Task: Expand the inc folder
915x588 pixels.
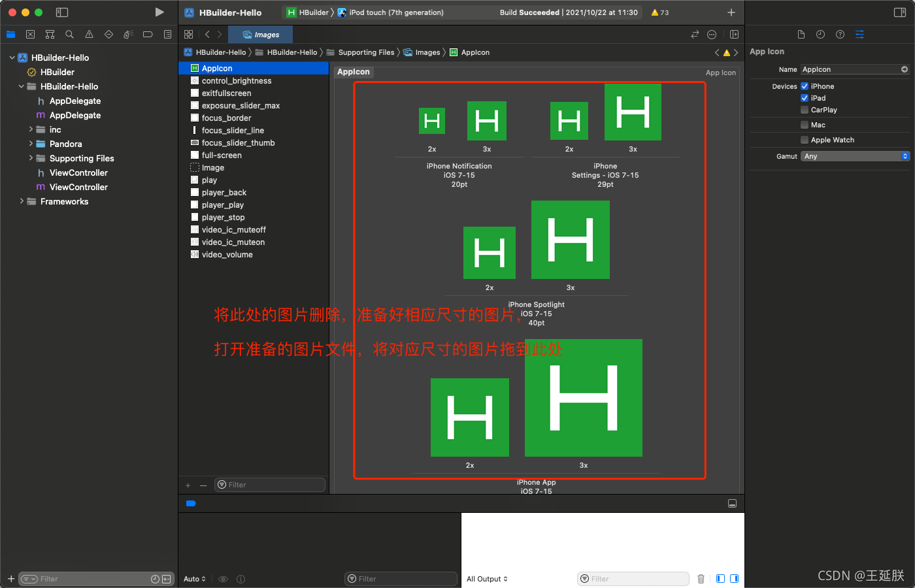Action: point(30,129)
